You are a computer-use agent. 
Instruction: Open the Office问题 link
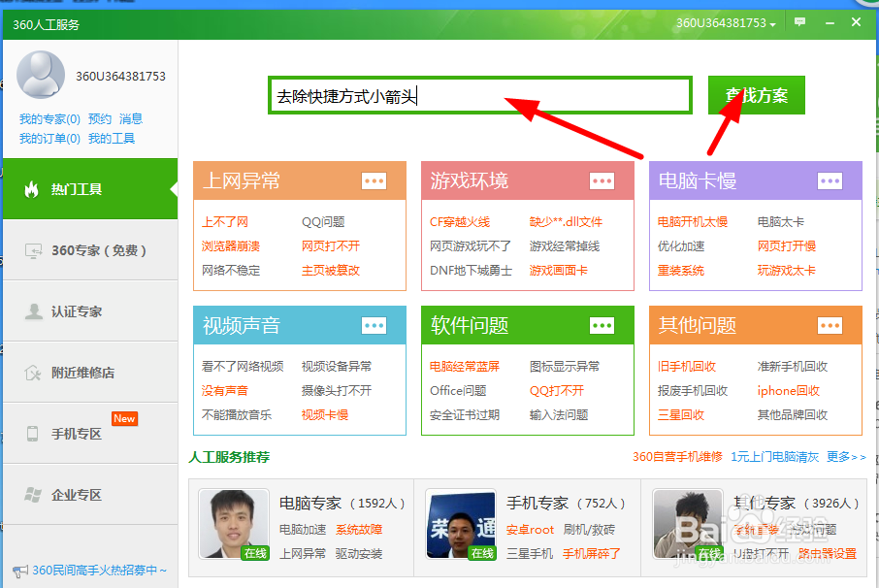click(x=458, y=391)
